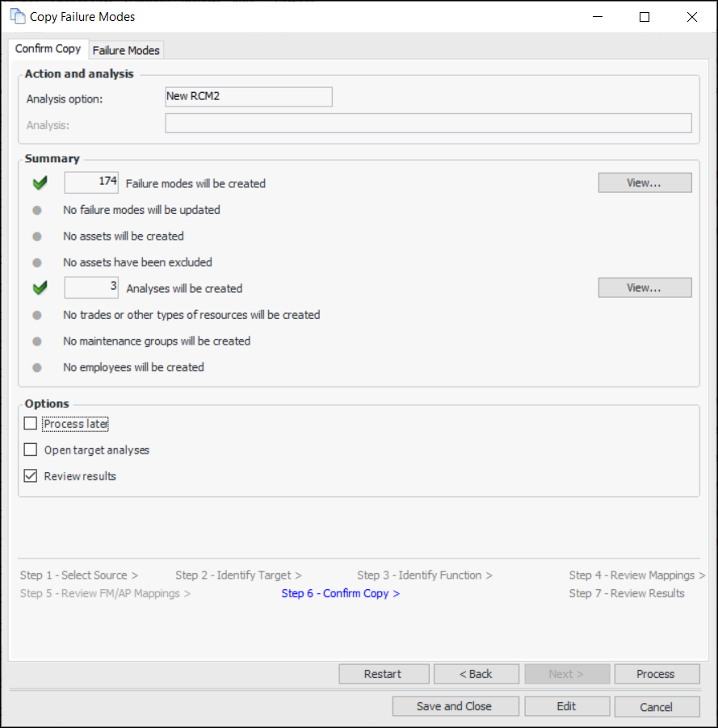Viewport: 718px width, 728px height.
Task: Select the Confirm Copy tab
Action: 48,48
